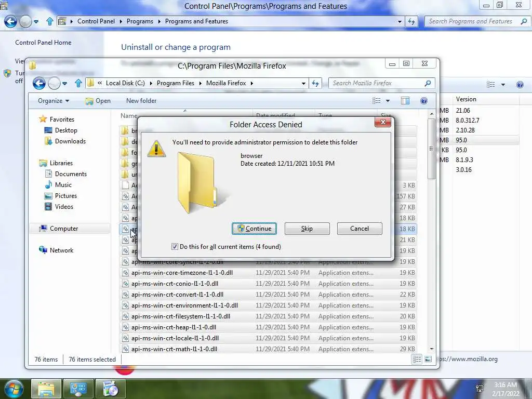Viewport: 532px width, 399px height.
Task: Open Pictures library
Action: click(x=65, y=196)
